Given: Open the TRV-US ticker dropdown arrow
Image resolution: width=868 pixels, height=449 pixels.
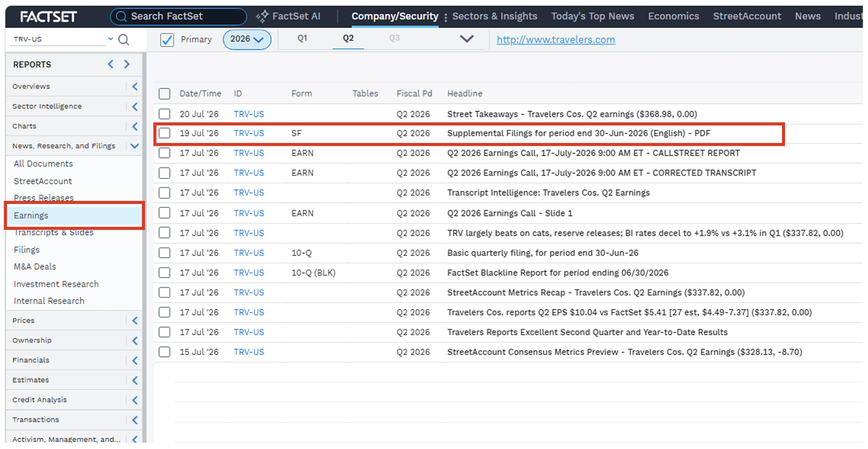Looking at the screenshot, I should 111,39.
